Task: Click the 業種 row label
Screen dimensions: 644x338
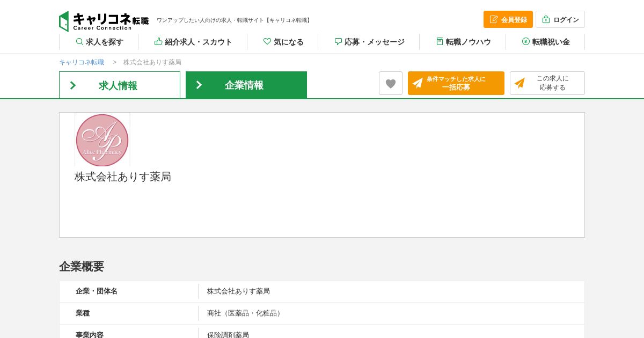Action: (83, 313)
